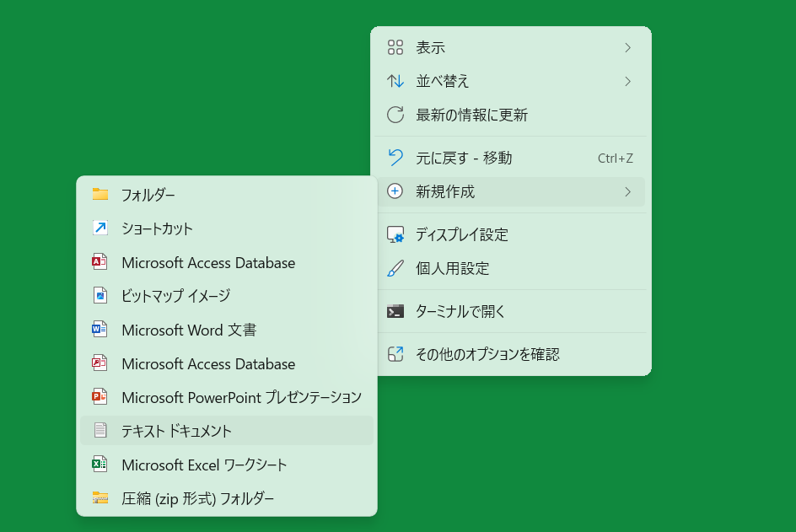Click the ターミナルで開く terminal icon
Image resolution: width=796 pixels, height=532 pixels.
395,311
